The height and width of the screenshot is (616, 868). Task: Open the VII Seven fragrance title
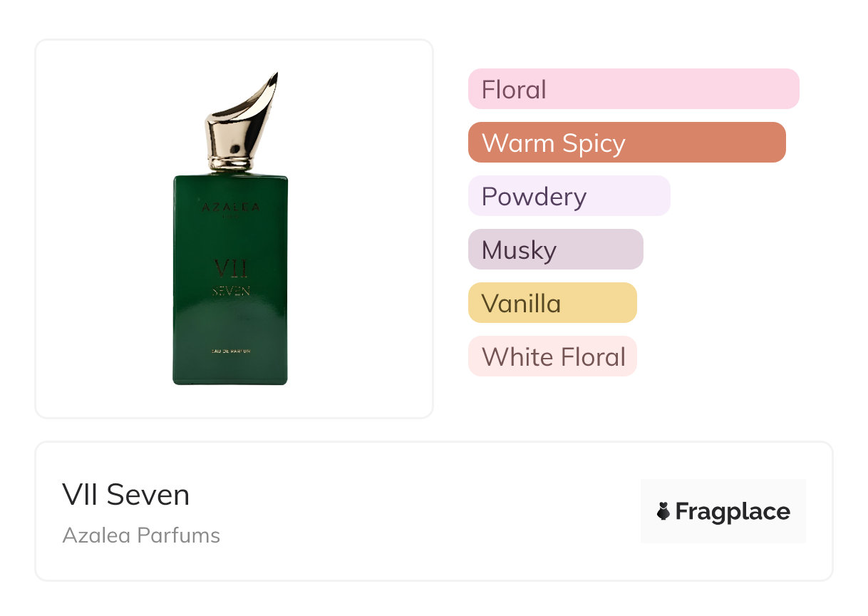pyautogui.click(x=126, y=495)
